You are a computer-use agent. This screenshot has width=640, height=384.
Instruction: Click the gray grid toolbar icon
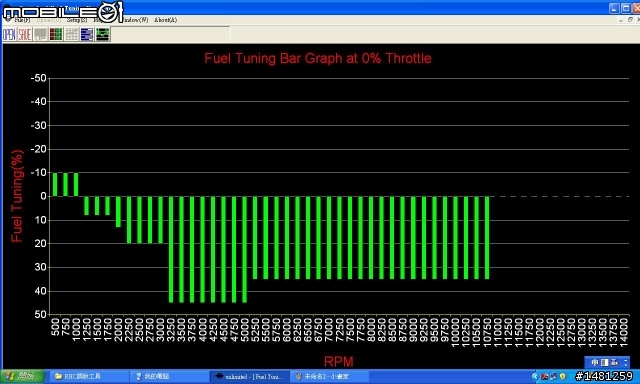71,35
